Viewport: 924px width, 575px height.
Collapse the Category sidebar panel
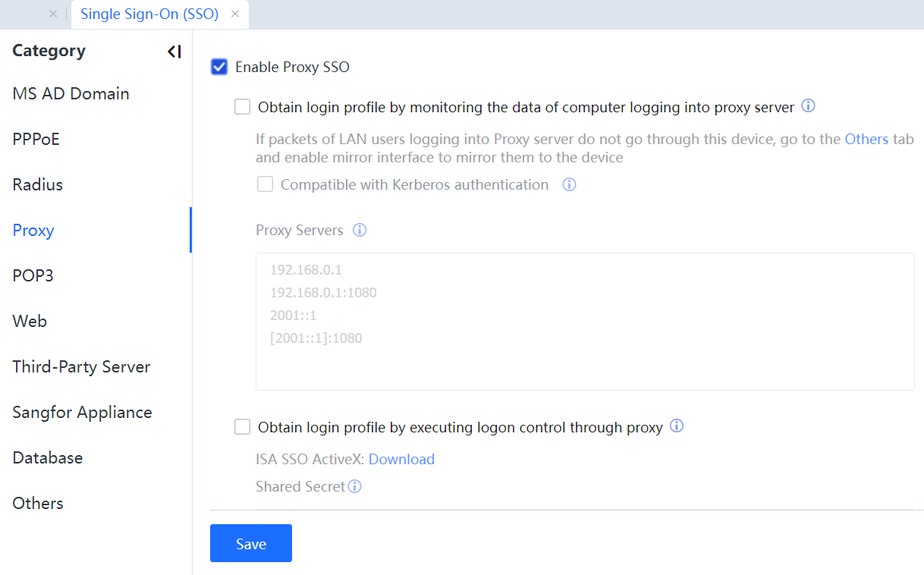click(174, 52)
